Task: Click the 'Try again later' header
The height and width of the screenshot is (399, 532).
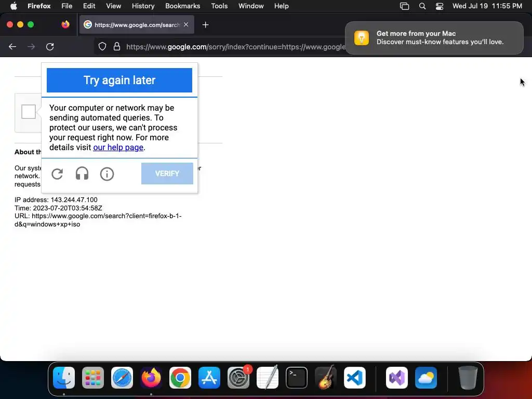Action: 119,80
